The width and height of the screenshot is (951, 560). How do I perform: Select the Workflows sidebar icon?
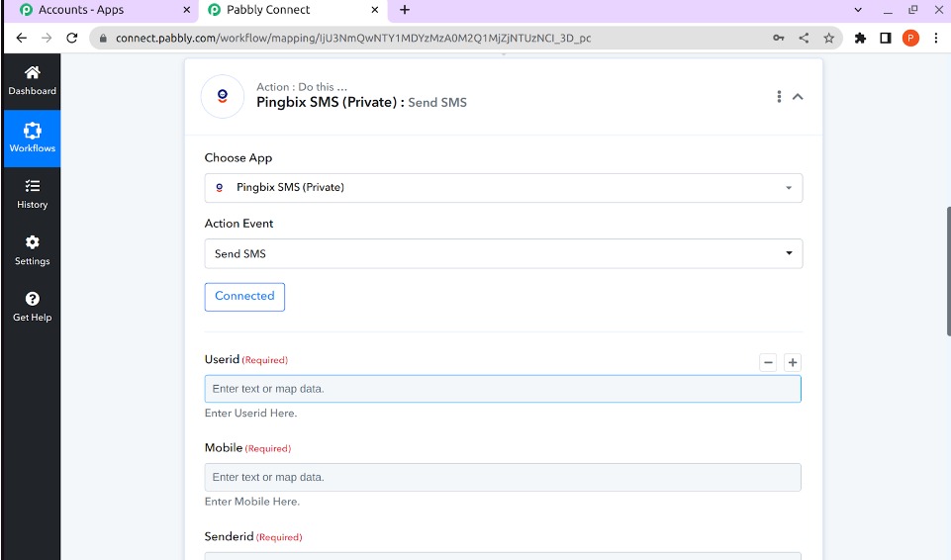point(32,138)
